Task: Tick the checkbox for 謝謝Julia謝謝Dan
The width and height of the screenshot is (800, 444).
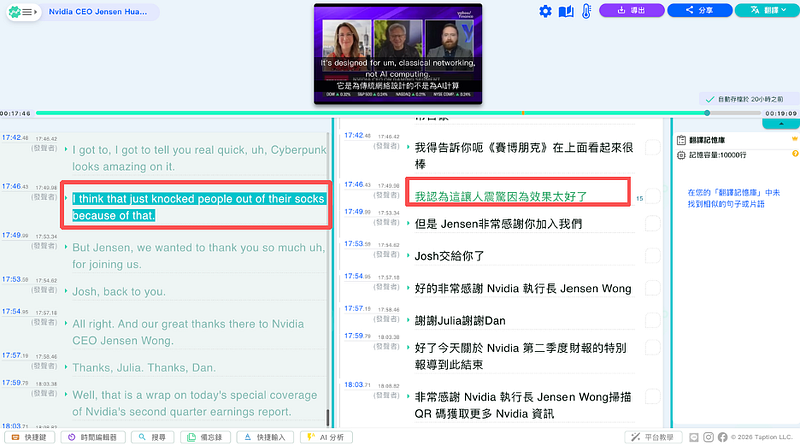Action: (x=653, y=320)
